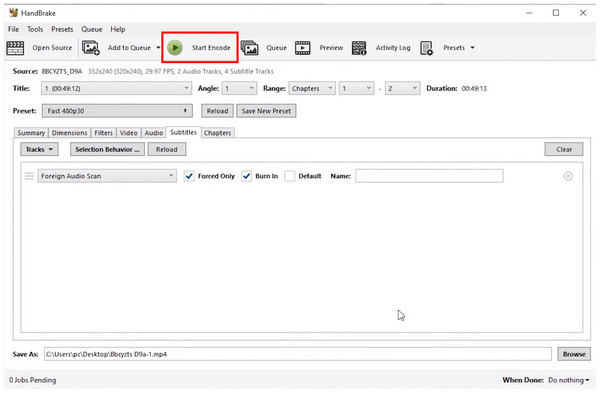The height and width of the screenshot is (393, 600).
Task: Switch to the Video tab
Action: point(129,133)
